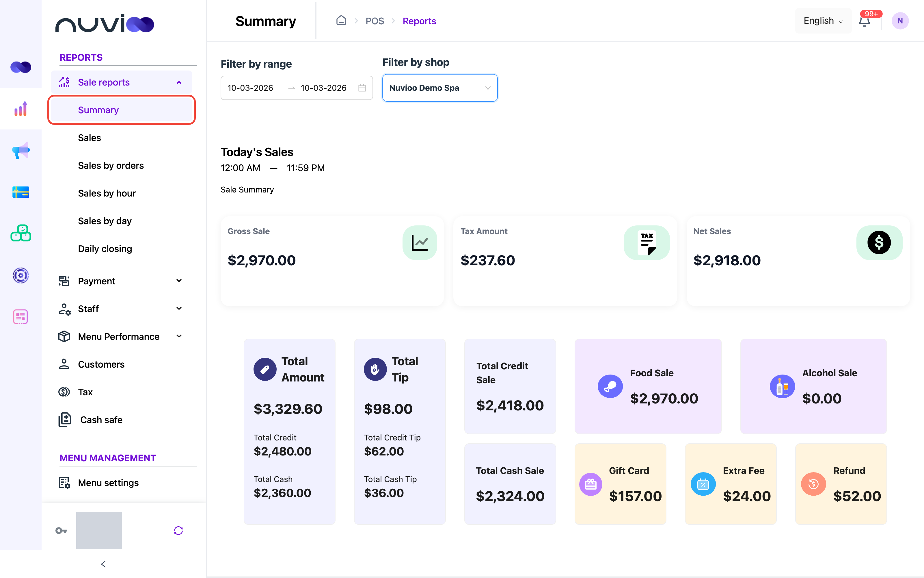Click the end date 10-03-2026 field
This screenshot has width=924, height=578.
(x=324, y=88)
